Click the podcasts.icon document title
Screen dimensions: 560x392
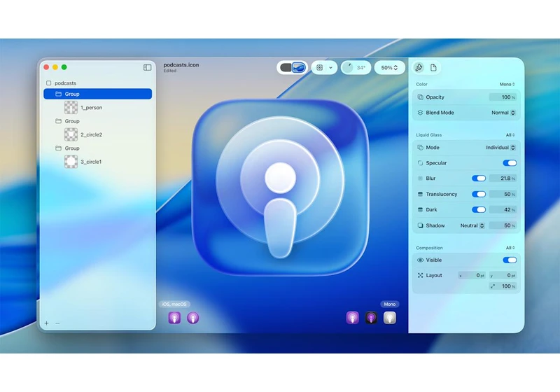point(181,64)
